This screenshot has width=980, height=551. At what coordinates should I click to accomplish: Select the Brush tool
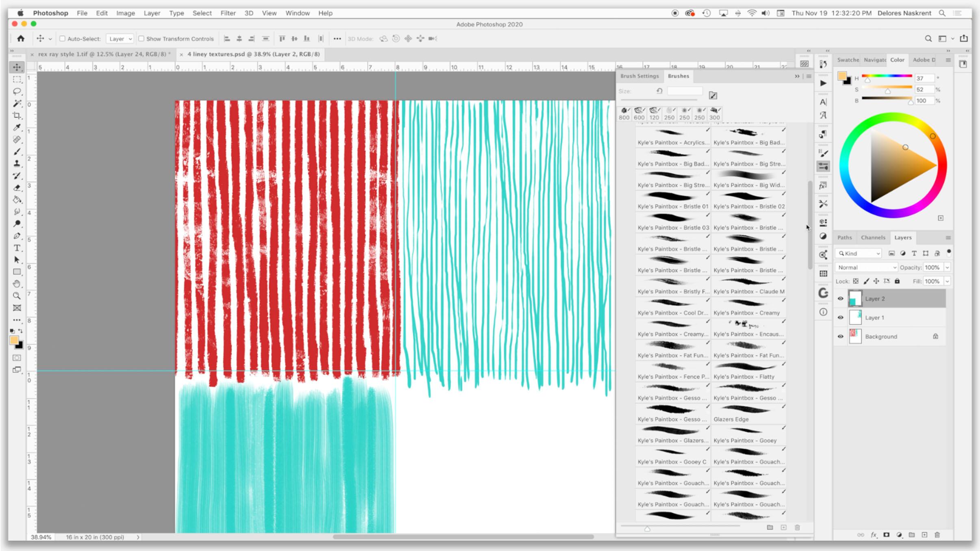pos(17,152)
